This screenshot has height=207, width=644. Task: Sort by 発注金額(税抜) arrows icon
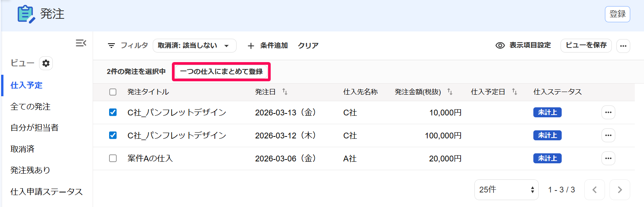pos(450,92)
